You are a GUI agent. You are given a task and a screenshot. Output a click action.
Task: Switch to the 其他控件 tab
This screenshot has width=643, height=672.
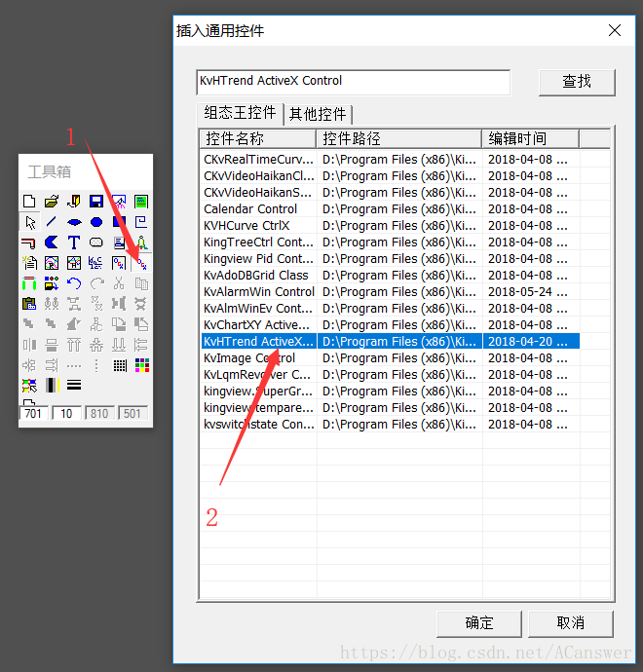[318, 114]
